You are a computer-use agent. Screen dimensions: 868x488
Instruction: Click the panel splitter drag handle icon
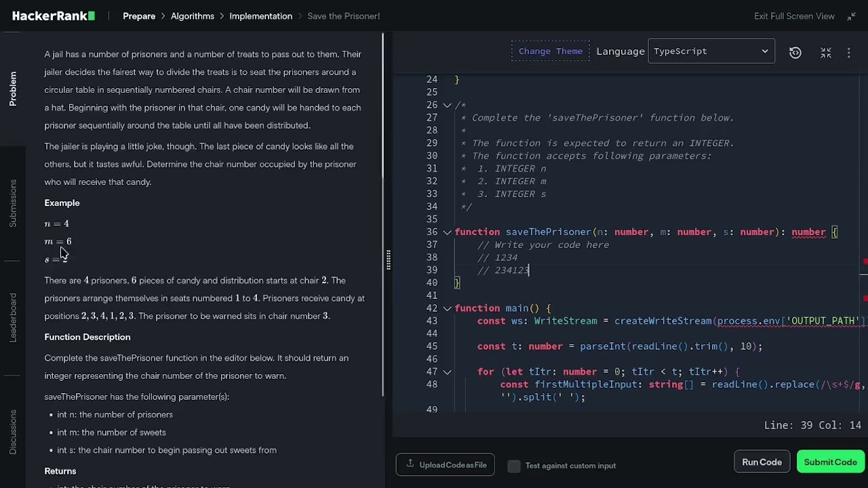pos(388,259)
